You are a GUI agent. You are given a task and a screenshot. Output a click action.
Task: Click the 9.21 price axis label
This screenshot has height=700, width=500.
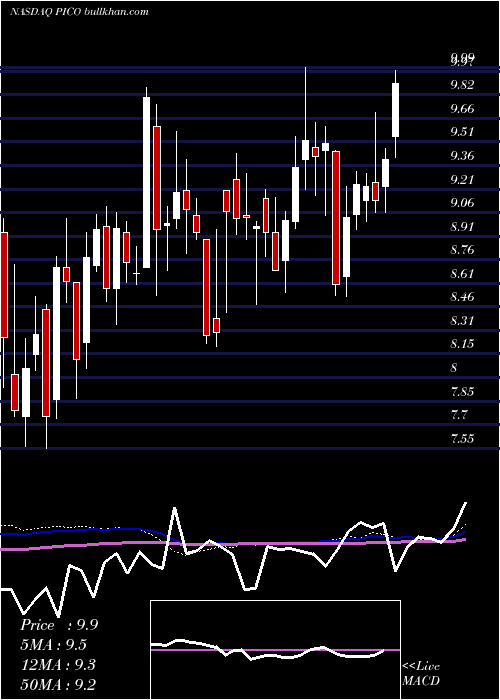pyautogui.click(x=462, y=179)
